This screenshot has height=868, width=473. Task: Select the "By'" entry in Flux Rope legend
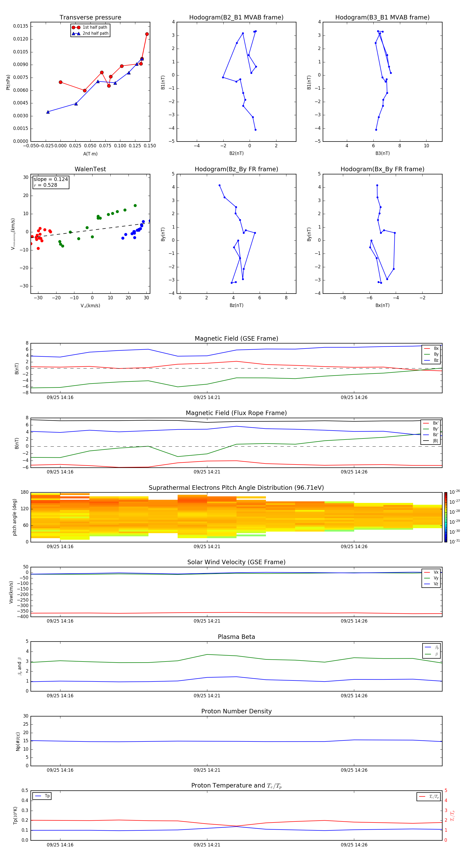(431, 429)
